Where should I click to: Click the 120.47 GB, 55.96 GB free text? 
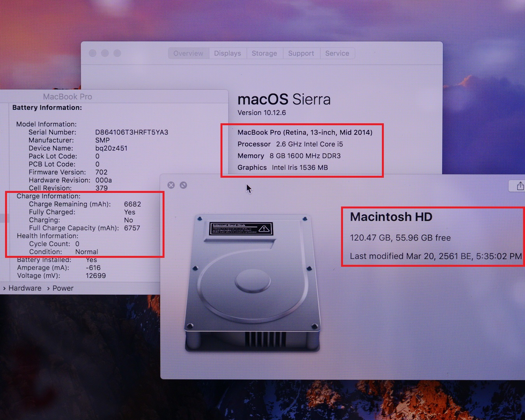[400, 238]
